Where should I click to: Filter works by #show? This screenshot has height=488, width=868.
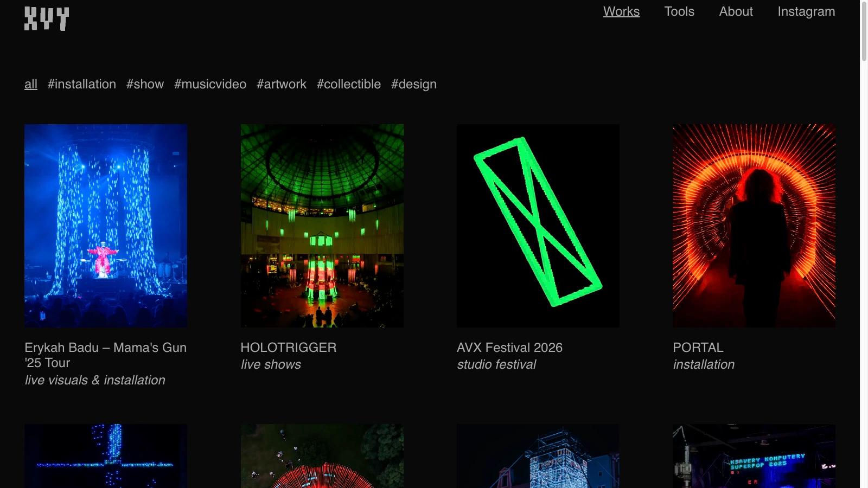tap(145, 84)
